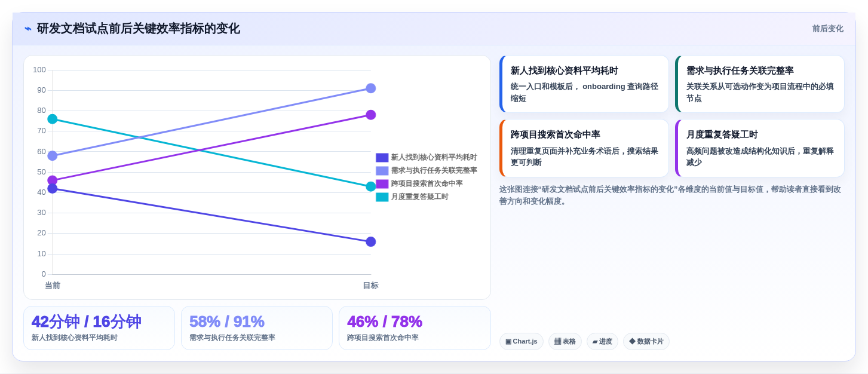This screenshot has height=374, width=868.
Task: Click the dark-blue data point at 16 on 目标
Action: point(371,242)
